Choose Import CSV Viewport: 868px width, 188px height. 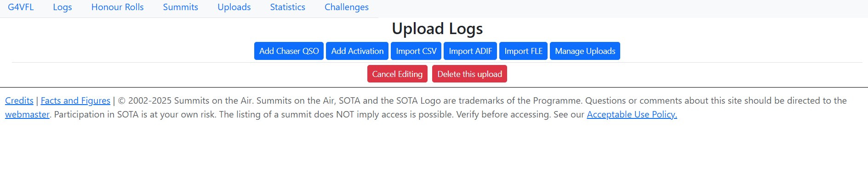coord(416,51)
